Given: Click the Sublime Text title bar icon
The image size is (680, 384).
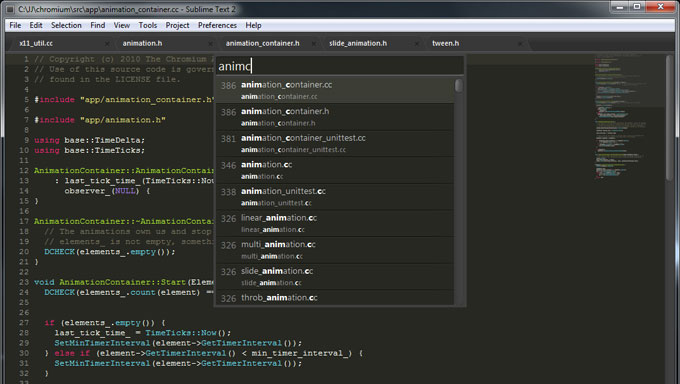Looking at the screenshot, I should coord(10,9).
